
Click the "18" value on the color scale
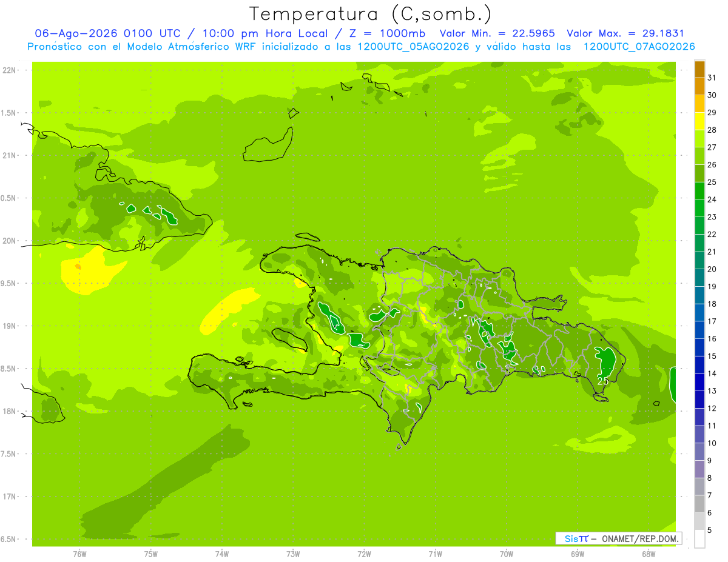point(712,304)
